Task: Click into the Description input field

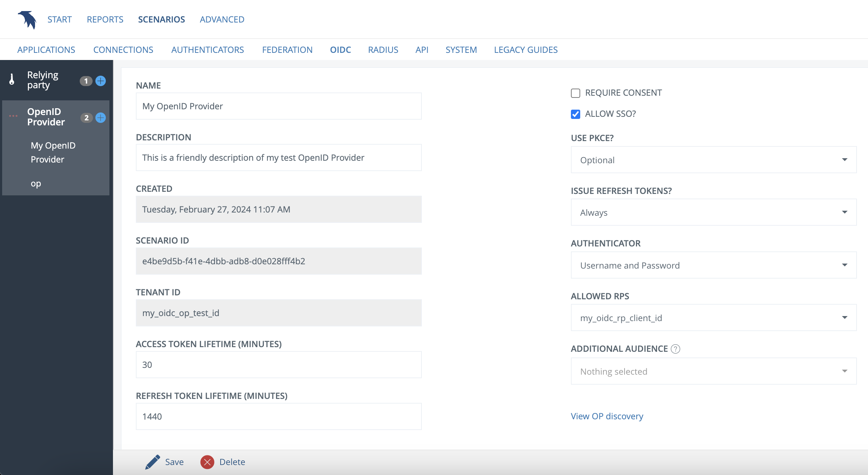Action: pyautogui.click(x=279, y=157)
